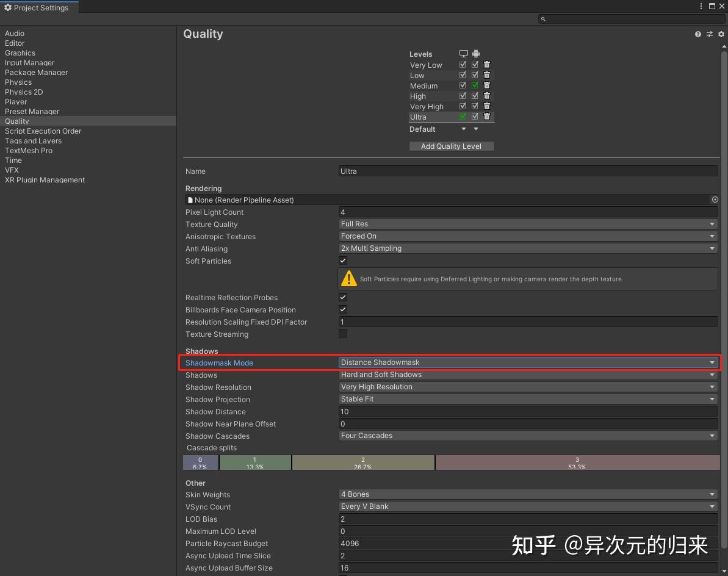Click the trash icon next to Ultra level
This screenshot has width=728, height=576.
pos(486,116)
